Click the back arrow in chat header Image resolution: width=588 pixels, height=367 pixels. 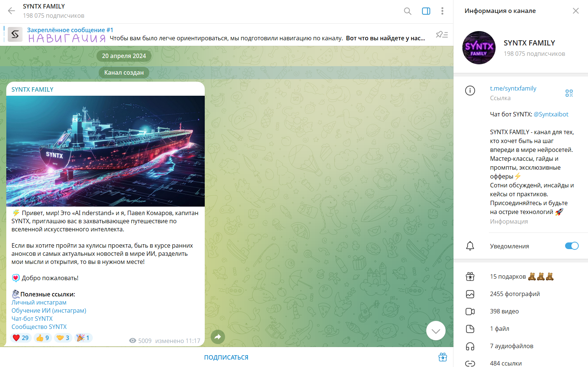coord(11,11)
